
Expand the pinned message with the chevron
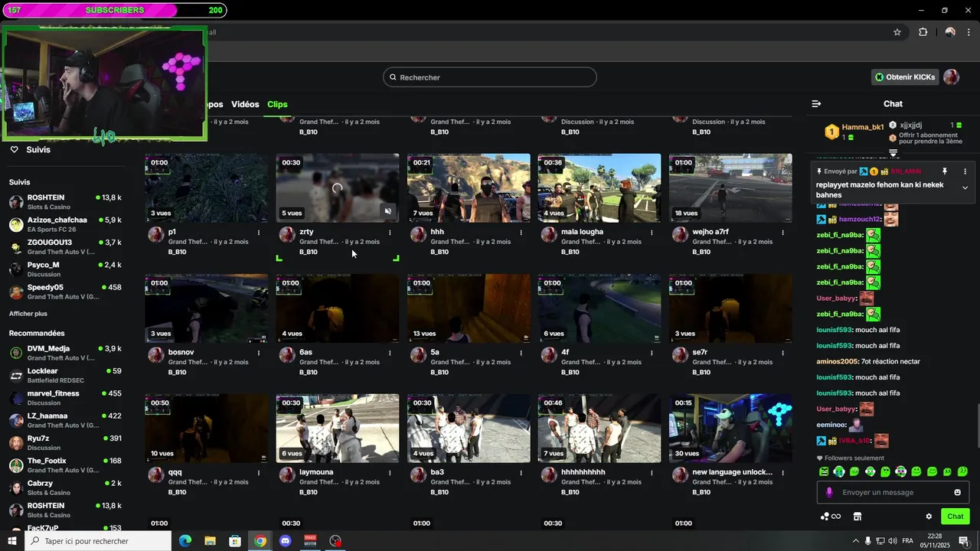pos(965,187)
